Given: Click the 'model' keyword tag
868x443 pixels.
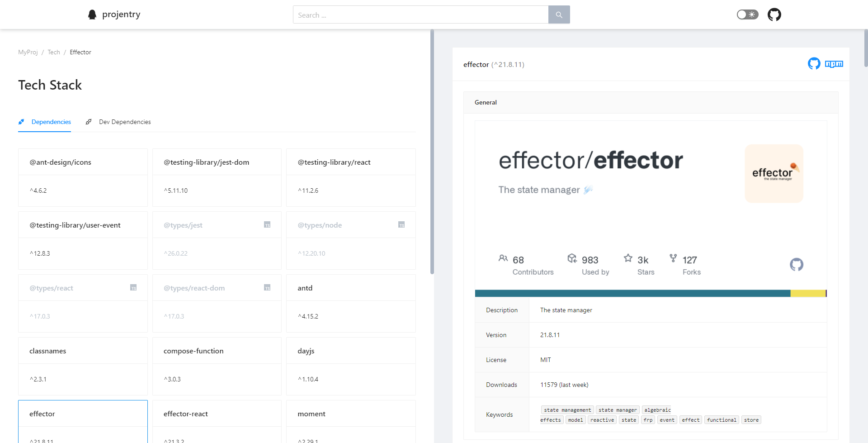Looking at the screenshot, I should [576, 420].
